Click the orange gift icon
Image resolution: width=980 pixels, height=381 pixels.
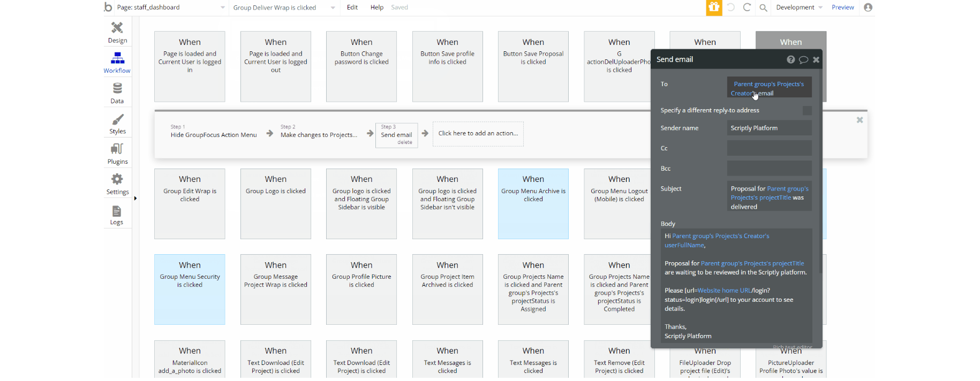pyautogui.click(x=714, y=7)
